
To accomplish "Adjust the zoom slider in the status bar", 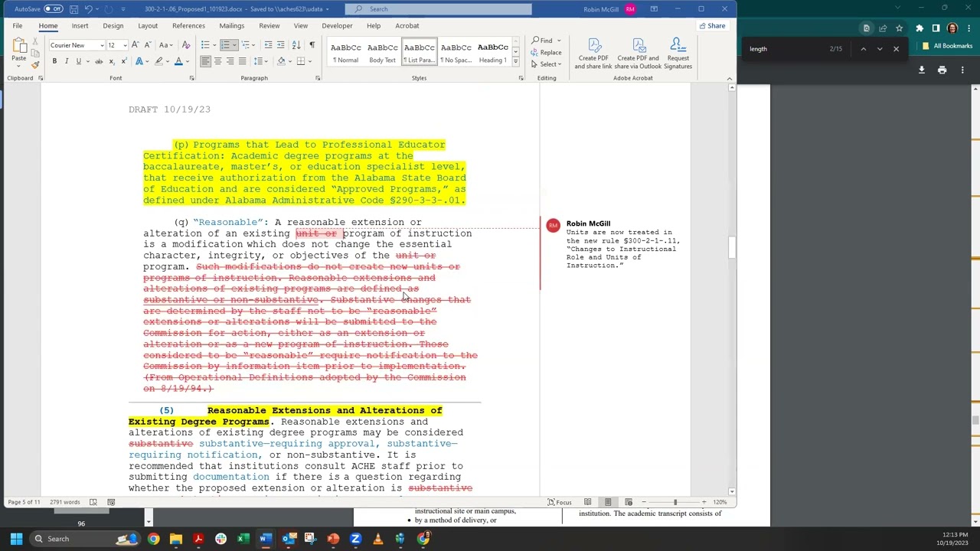I will 675,502.
